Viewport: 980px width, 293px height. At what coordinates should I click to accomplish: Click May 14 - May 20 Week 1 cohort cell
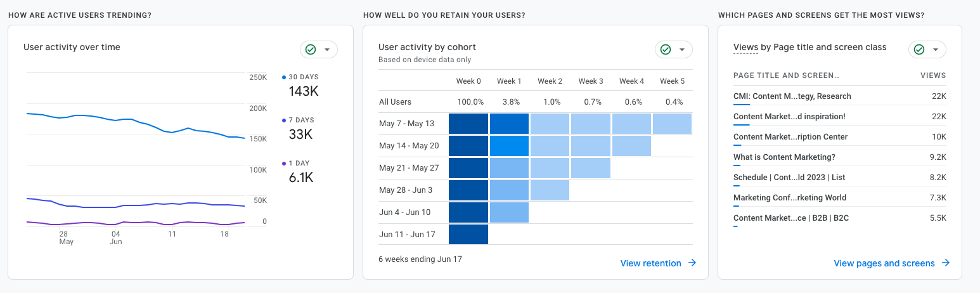tap(509, 146)
